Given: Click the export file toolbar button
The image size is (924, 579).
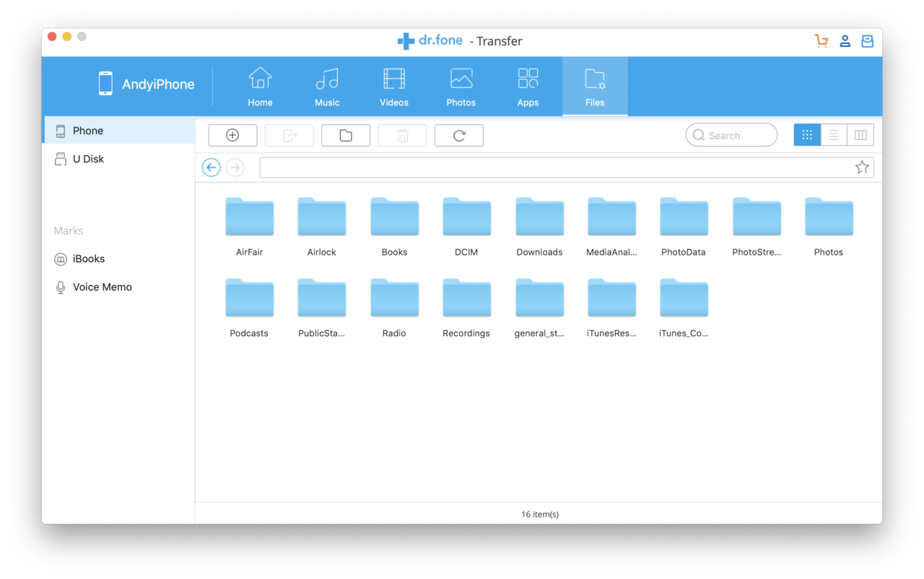Looking at the screenshot, I should tap(289, 135).
